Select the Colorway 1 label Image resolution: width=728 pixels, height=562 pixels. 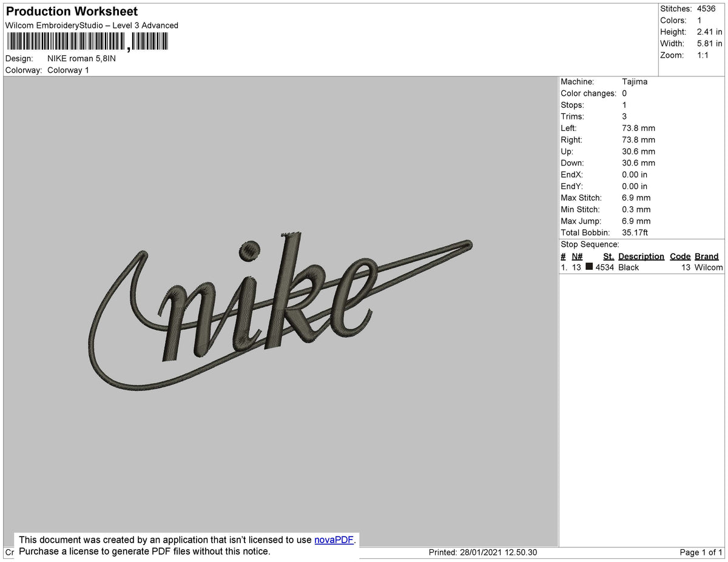click(x=68, y=70)
